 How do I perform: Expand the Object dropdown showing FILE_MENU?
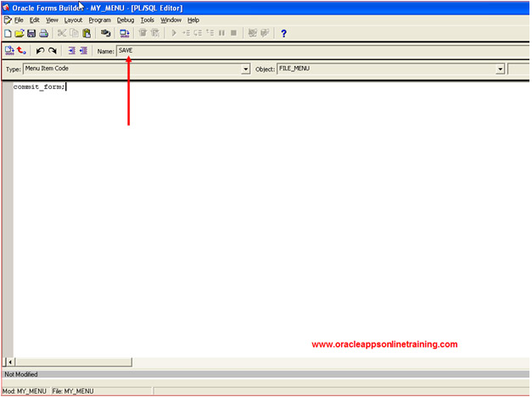(x=500, y=69)
